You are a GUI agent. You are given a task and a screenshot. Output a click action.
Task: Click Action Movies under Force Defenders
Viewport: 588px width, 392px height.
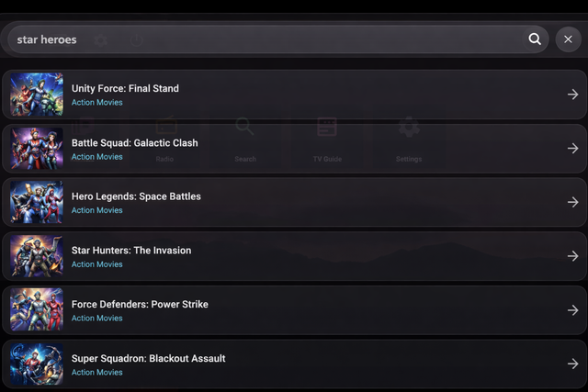[x=97, y=319]
